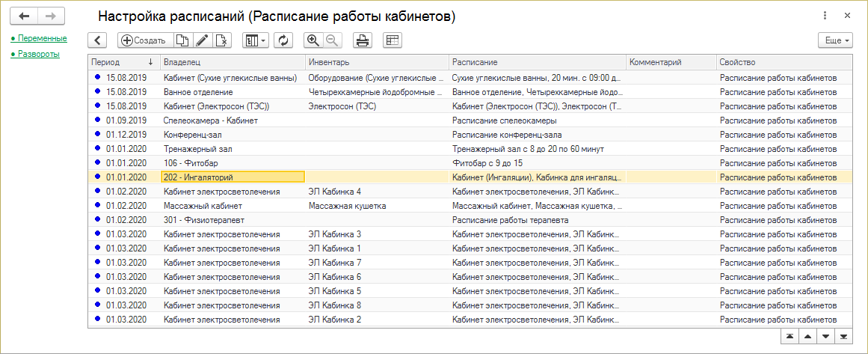
Task: Open the Переменные link
Action: point(42,38)
